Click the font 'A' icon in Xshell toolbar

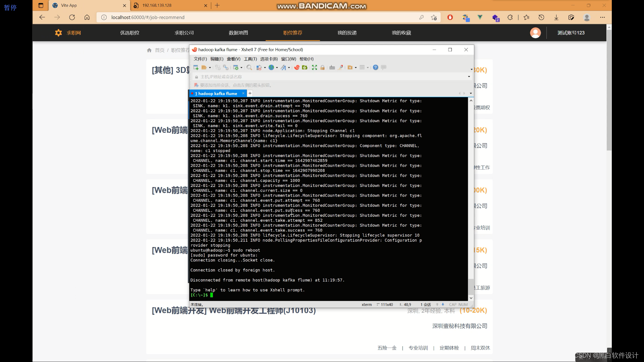[x=283, y=67]
